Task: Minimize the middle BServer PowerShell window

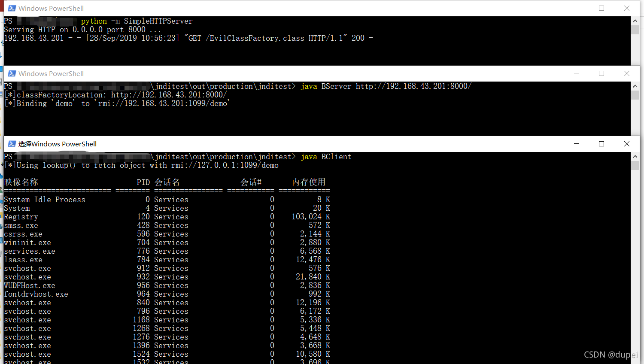Action: tap(577, 73)
